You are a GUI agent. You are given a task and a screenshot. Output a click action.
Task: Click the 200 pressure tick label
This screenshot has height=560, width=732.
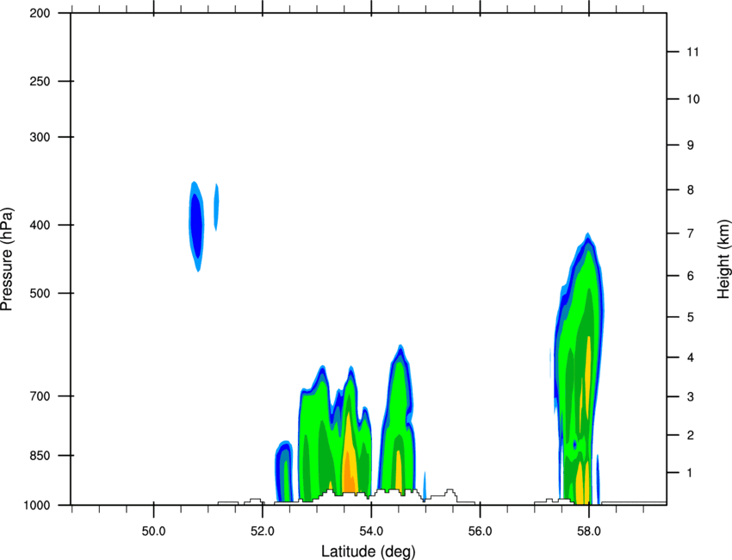tap(40, 13)
